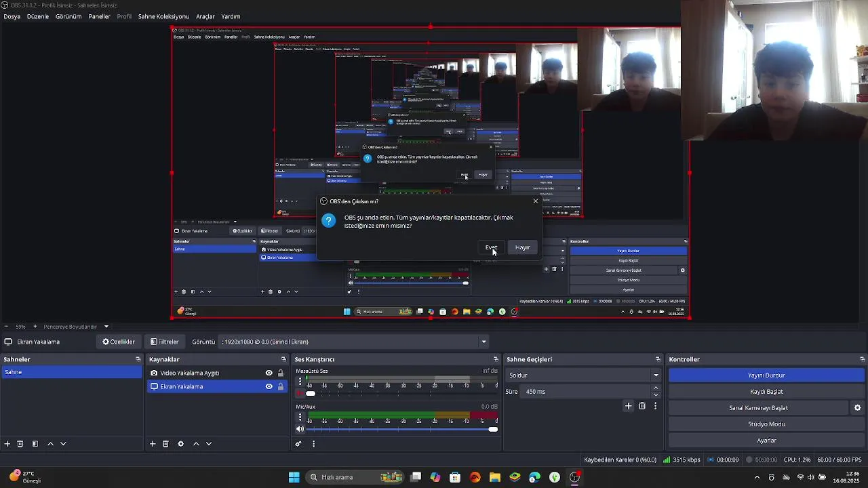Click Sanal Kamerayı Başlat button

click(x=758, y=408)
